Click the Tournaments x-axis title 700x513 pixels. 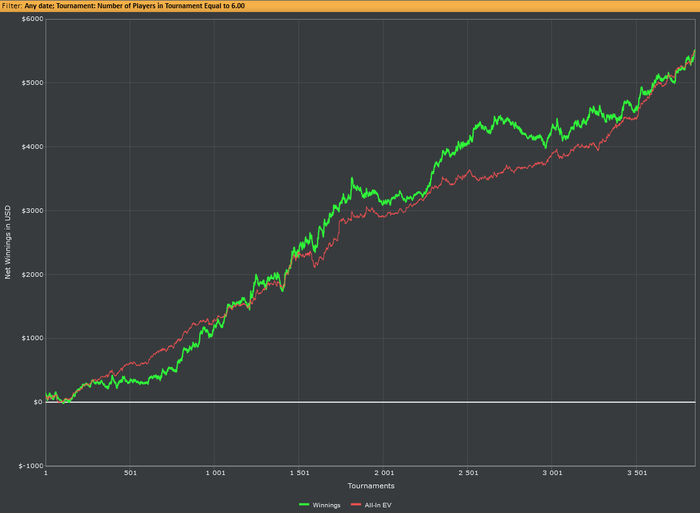click(371, 486)
